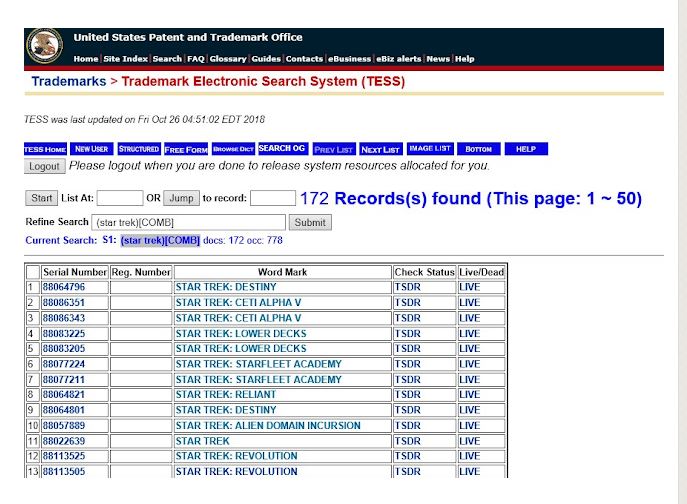Open serial number 88113525
687x504 pixels.
point(64,456)
